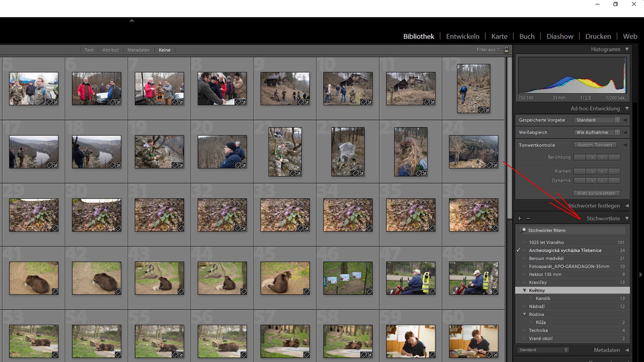The height and width of the screenshot is (362, 644).
Task: Switch to the Entwickeln module
Action: (x=462, y=36)
